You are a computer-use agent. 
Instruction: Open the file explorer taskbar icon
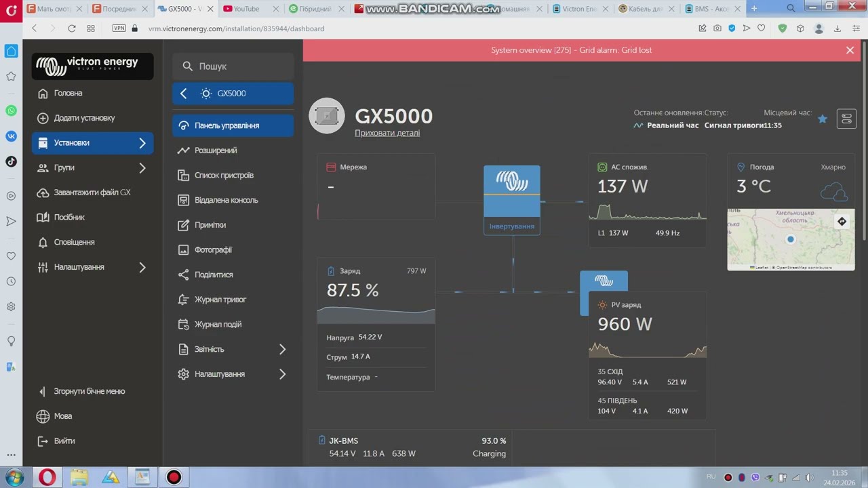click(x=79, y=477)
